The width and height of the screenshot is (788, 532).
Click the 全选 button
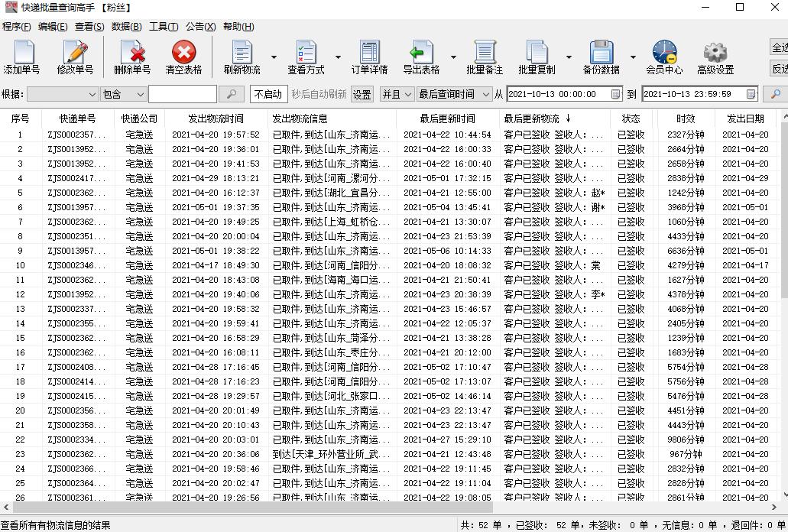click(x=779, y=47)
